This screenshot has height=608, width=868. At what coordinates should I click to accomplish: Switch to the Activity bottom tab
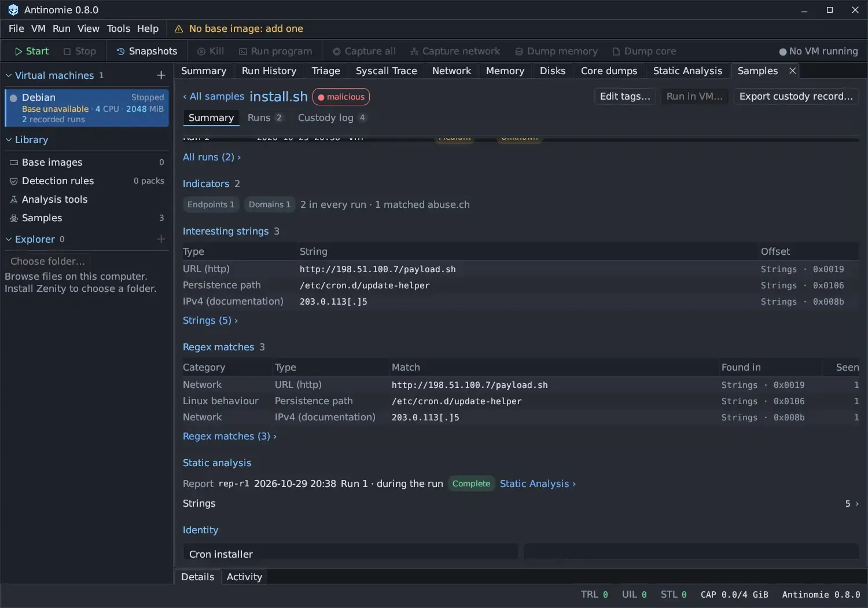pos(244,577)
